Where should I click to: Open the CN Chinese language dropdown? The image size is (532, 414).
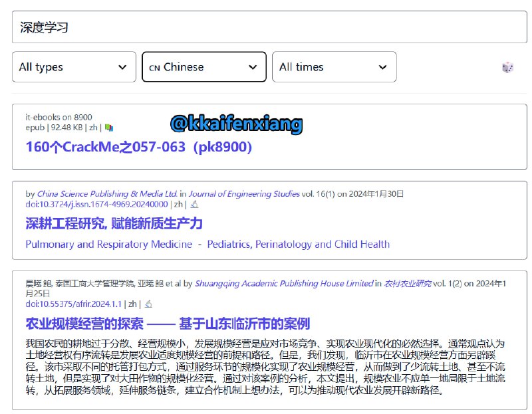coord(203,66)
